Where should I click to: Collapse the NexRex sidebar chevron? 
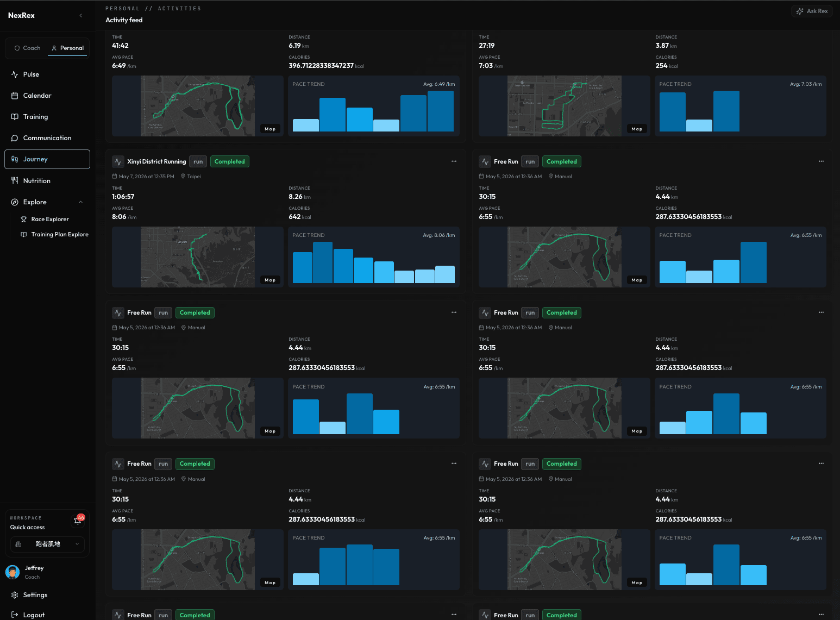pos(81,15)
